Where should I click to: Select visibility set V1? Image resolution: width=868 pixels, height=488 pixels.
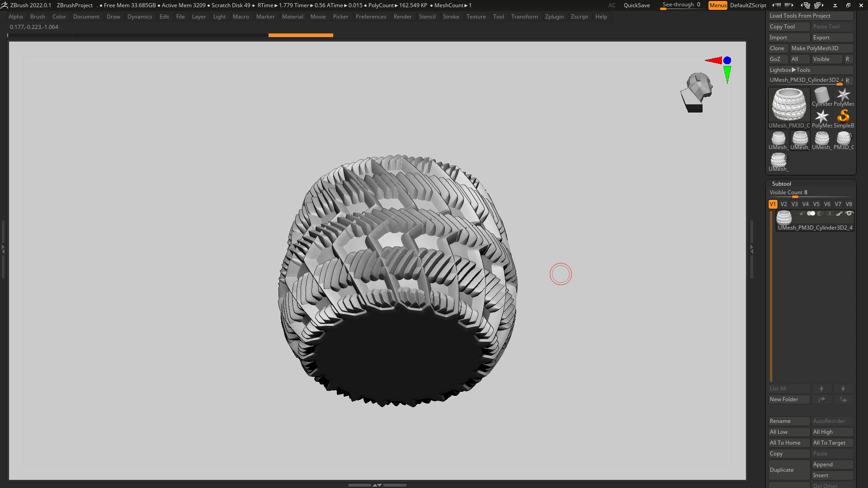point(773,204)
